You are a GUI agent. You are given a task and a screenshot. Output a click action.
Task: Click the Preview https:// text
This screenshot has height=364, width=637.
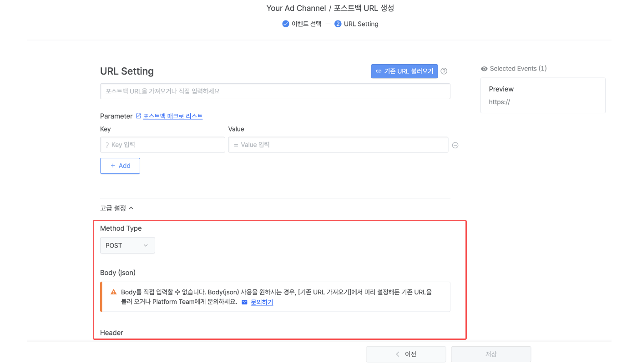(499, 102)
